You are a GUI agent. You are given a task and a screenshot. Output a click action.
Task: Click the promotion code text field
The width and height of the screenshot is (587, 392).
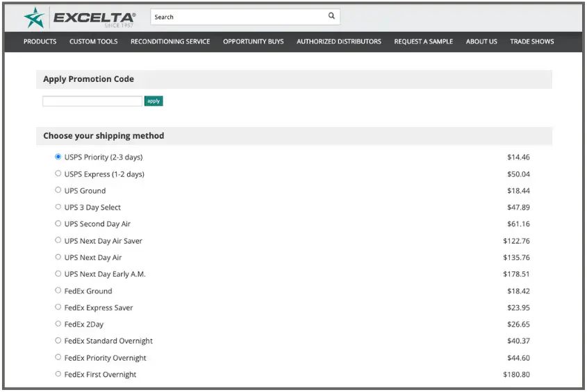92,101
